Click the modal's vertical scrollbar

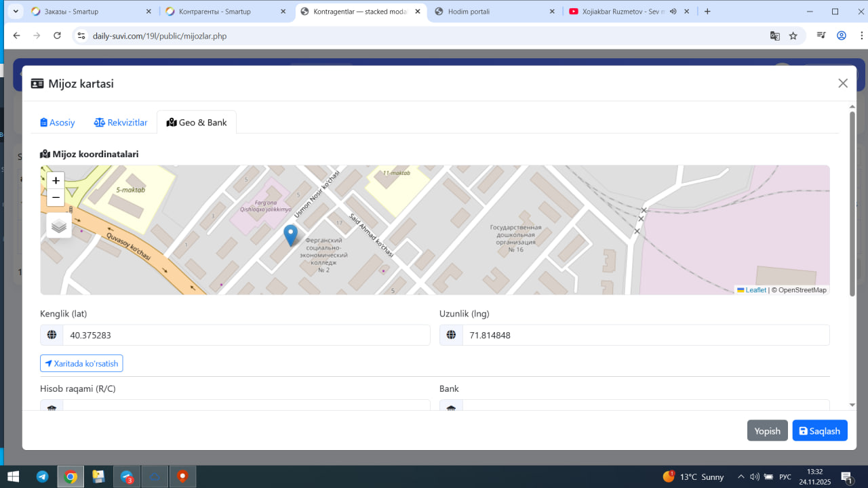pos(852,203)
